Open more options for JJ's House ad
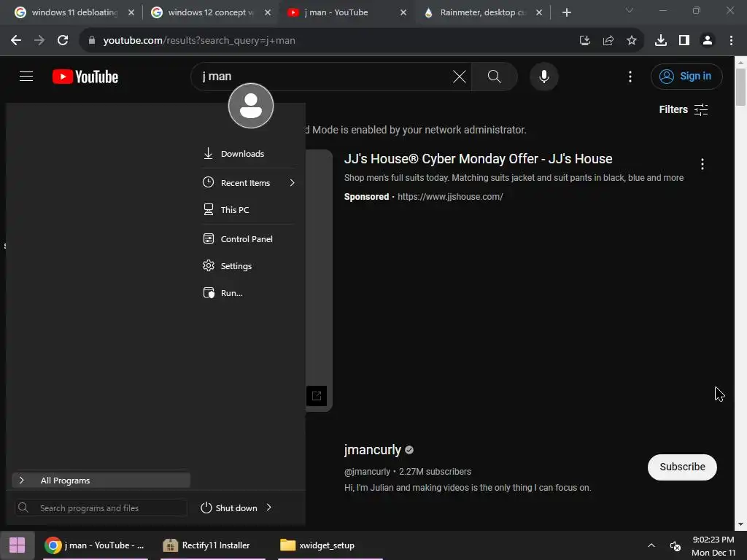 (703, 164)
